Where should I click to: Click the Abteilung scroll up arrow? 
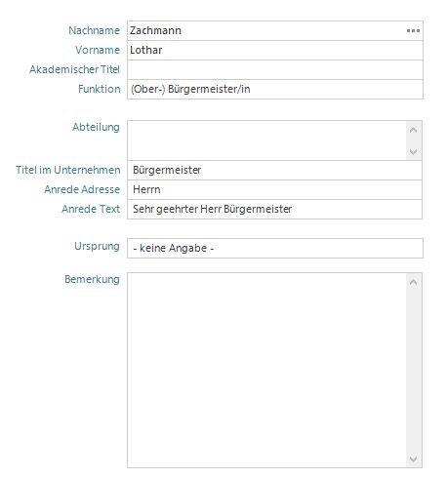413,131
